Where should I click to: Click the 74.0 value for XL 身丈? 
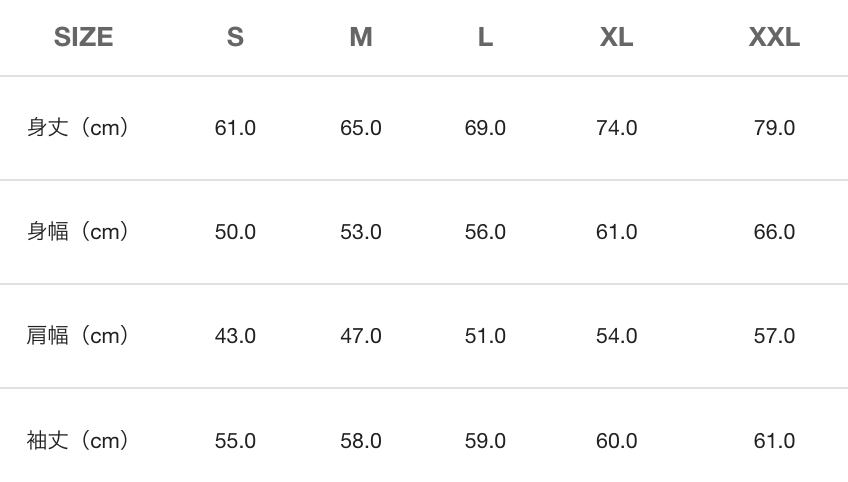pos(616,128)
